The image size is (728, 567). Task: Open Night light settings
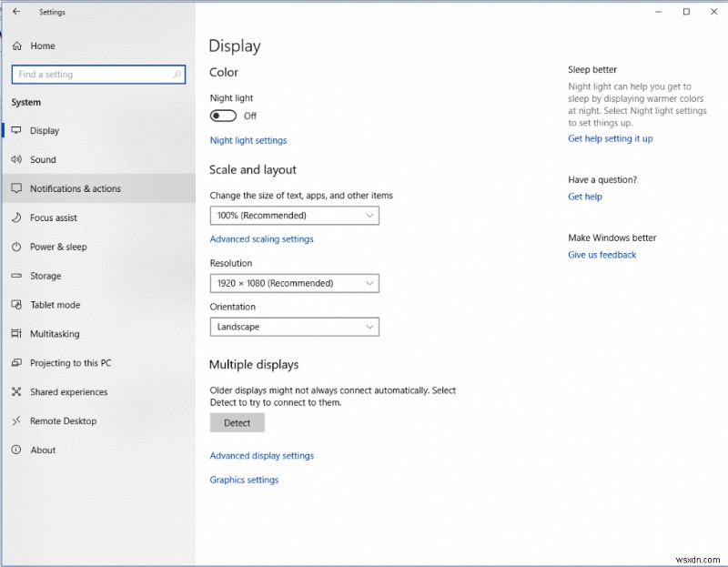248,140
